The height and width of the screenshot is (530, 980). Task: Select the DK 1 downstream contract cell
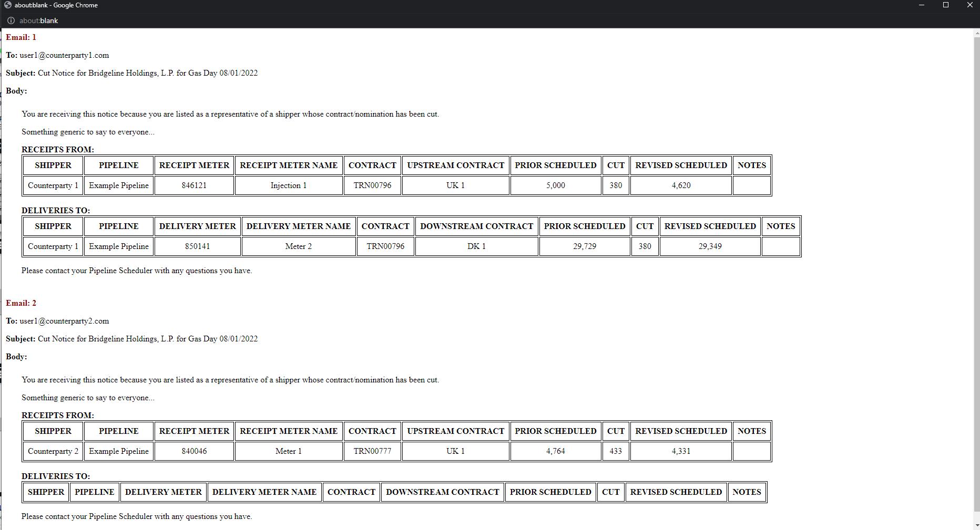[x=476, y=246]
